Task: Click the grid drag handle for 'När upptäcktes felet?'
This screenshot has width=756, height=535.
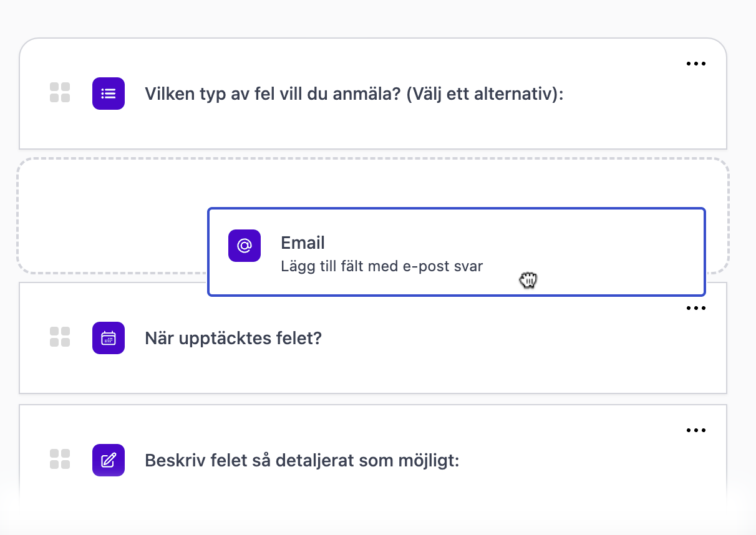Action: click(x=60, y=337)
